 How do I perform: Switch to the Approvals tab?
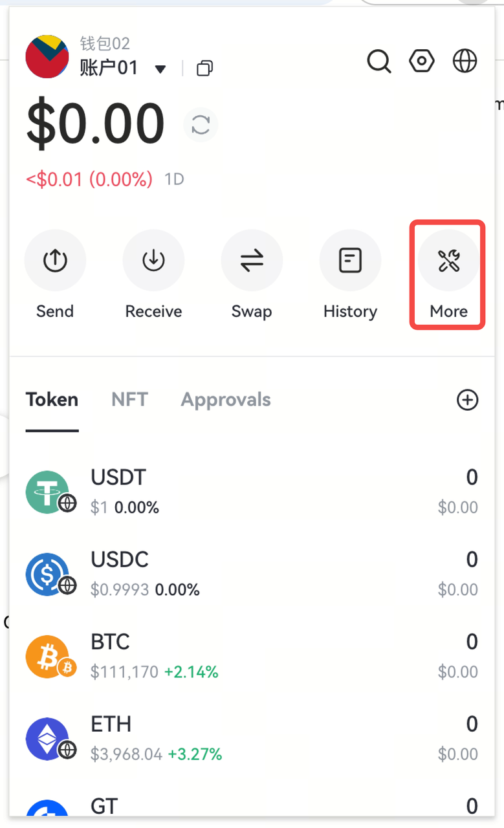[x=226, y=400]
